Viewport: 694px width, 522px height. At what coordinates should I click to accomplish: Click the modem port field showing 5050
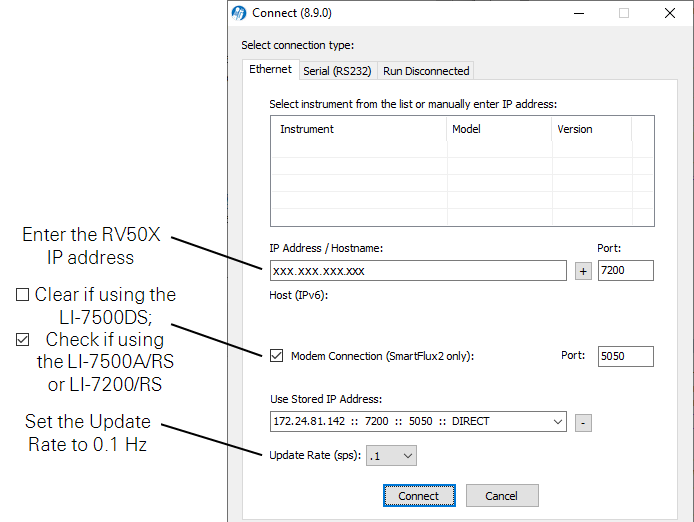625,356
